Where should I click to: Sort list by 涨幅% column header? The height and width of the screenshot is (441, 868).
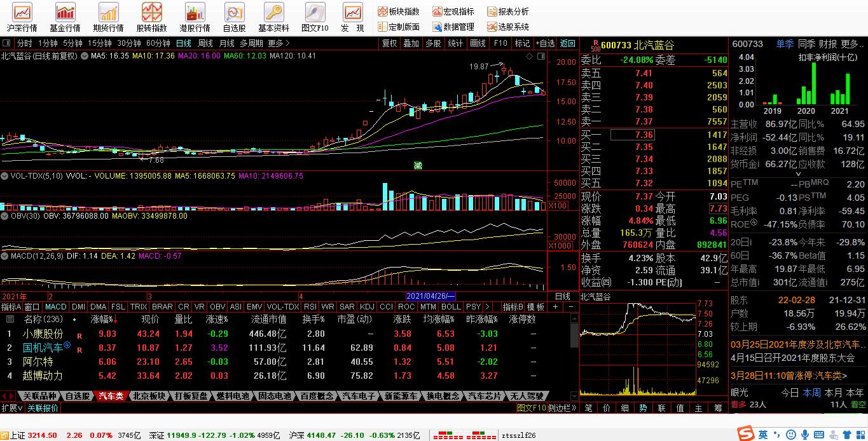104,319
